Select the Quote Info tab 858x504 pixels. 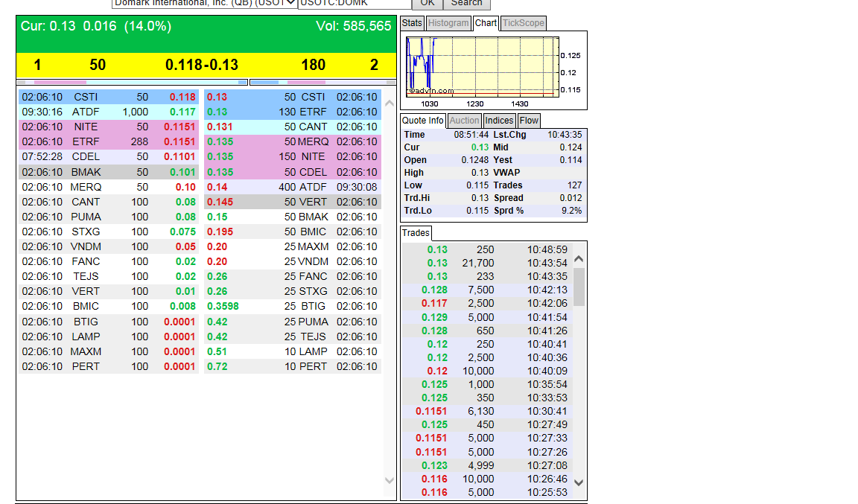tap(423, 121)
